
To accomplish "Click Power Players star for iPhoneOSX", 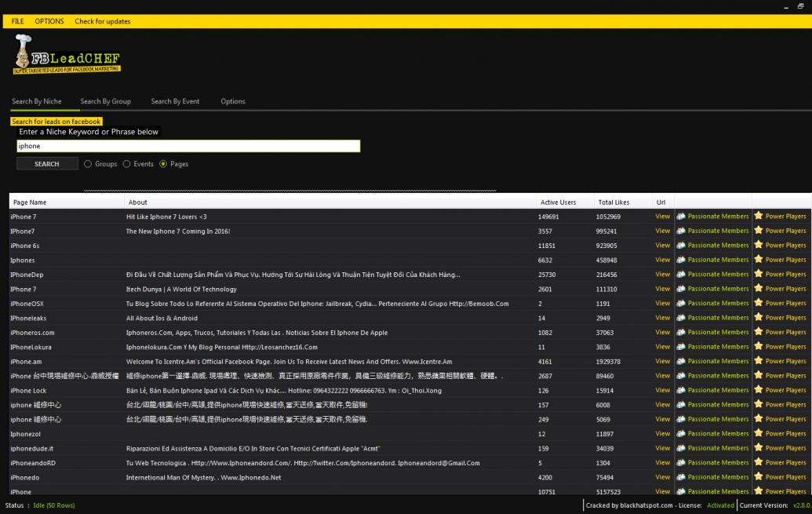I will [x=759, y=303].
